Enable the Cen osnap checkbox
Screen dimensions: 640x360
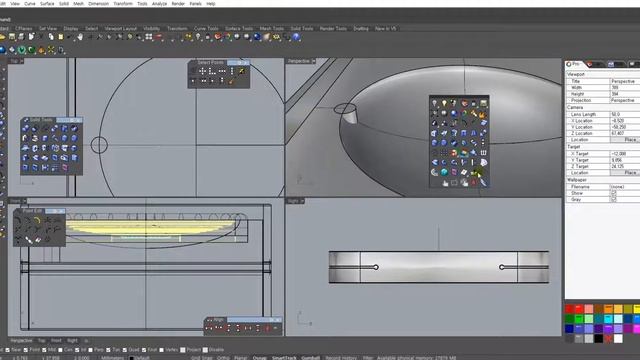[60, 350]
